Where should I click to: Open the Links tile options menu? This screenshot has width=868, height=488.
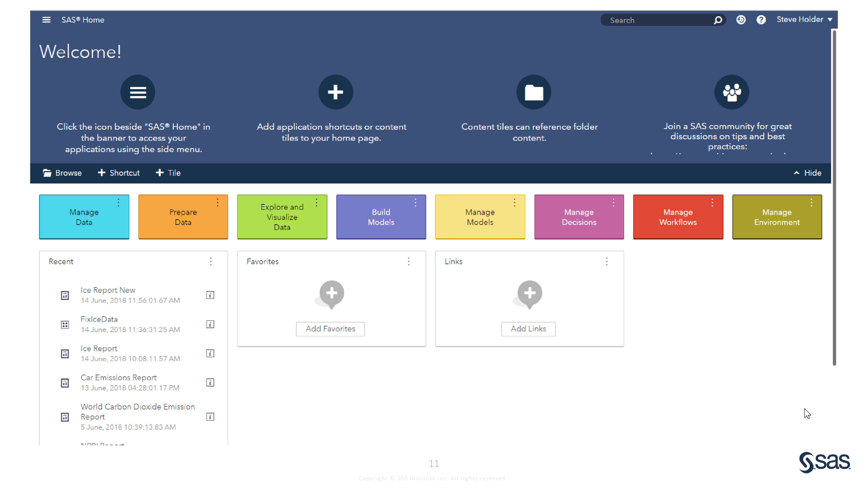(607, 261)
